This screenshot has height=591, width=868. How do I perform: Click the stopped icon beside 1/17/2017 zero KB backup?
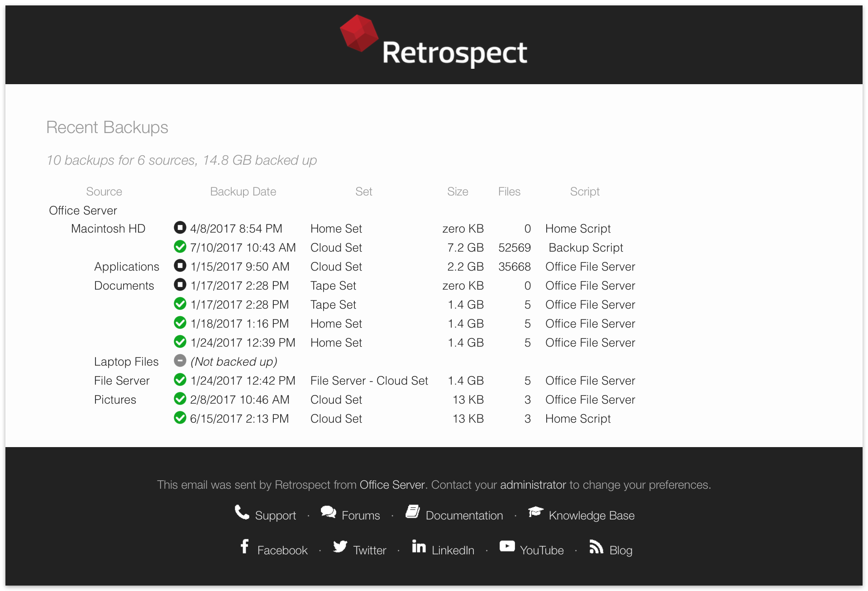pyautogui.click(x=180, y=284)
